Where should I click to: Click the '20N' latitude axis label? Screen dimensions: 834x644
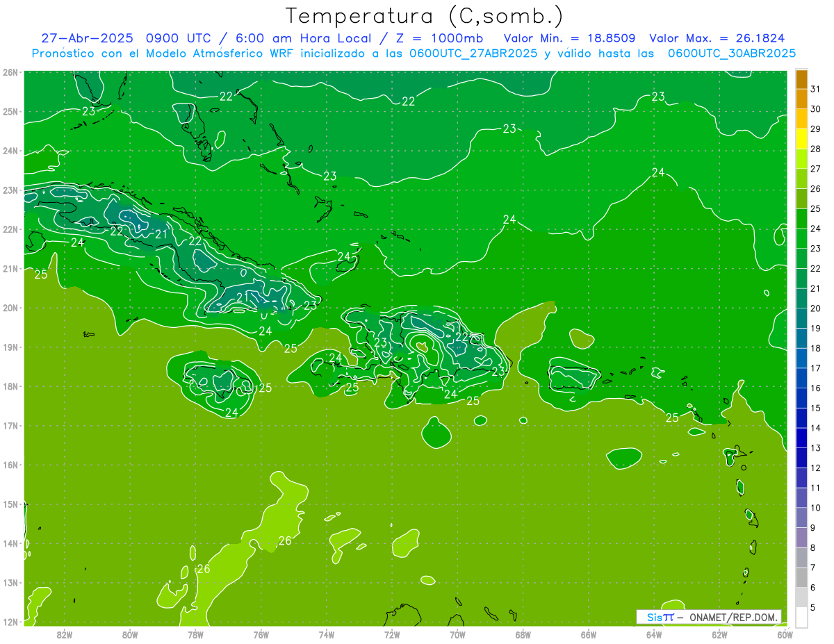click(10, 308)
